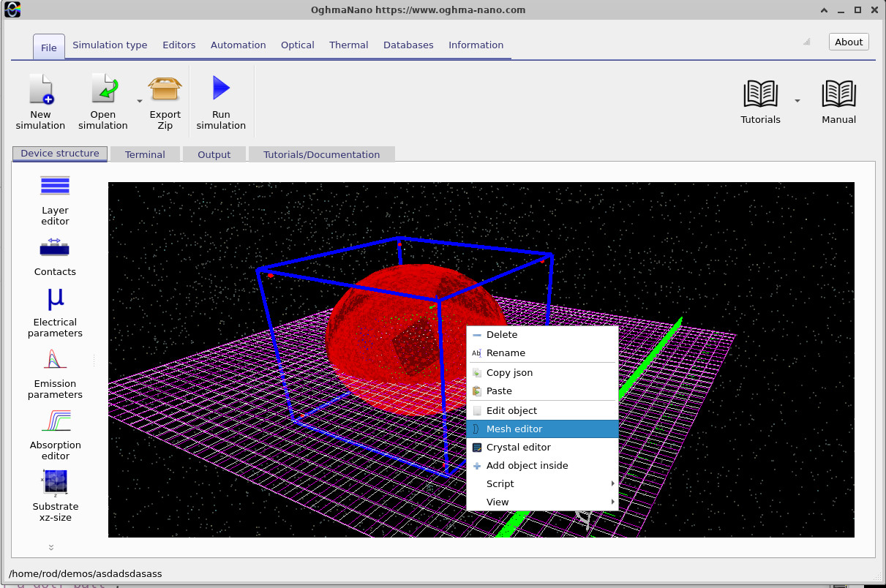Viewport: 886px width, 588px height.
Task: Switch to Editors ribbon tab
Action: point(179,45)
